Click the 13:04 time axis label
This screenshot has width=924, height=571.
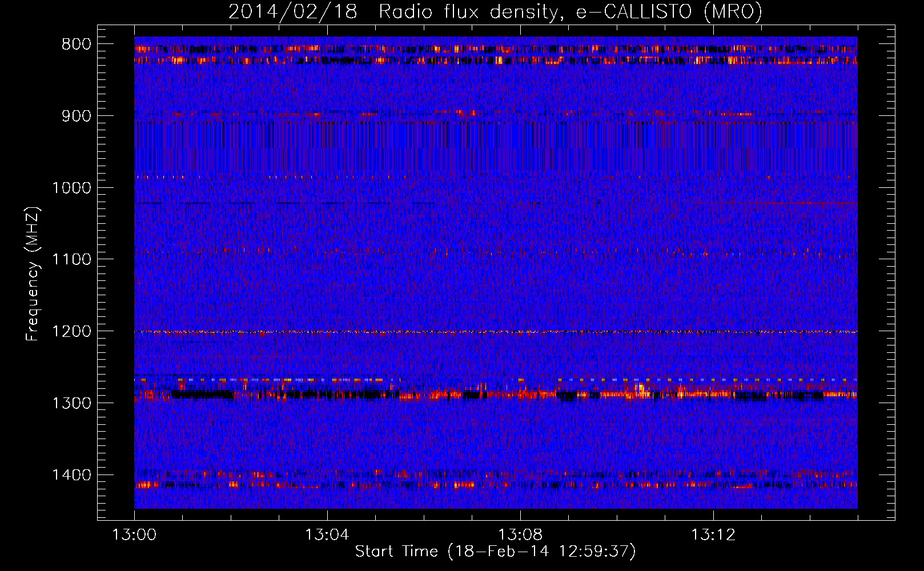tap(327, 535)
